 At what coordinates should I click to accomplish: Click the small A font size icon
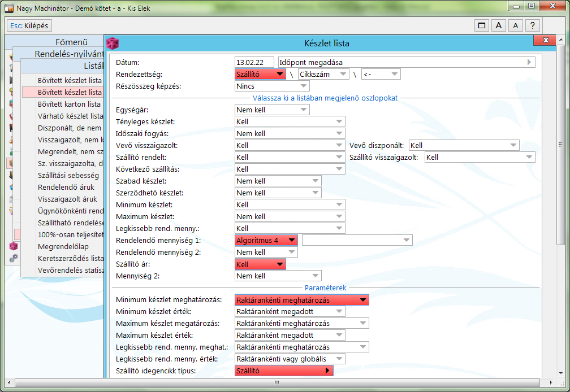pos(515,25)
